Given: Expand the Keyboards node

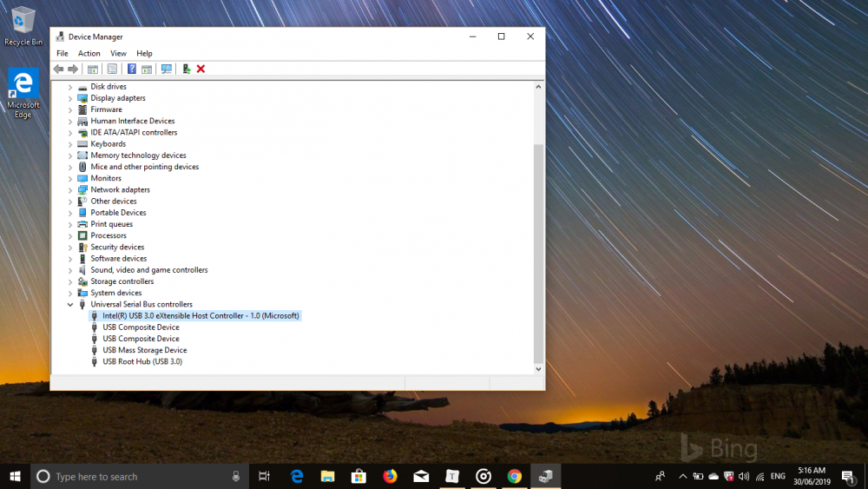Looking at the screenshot, I should [70, 144].
